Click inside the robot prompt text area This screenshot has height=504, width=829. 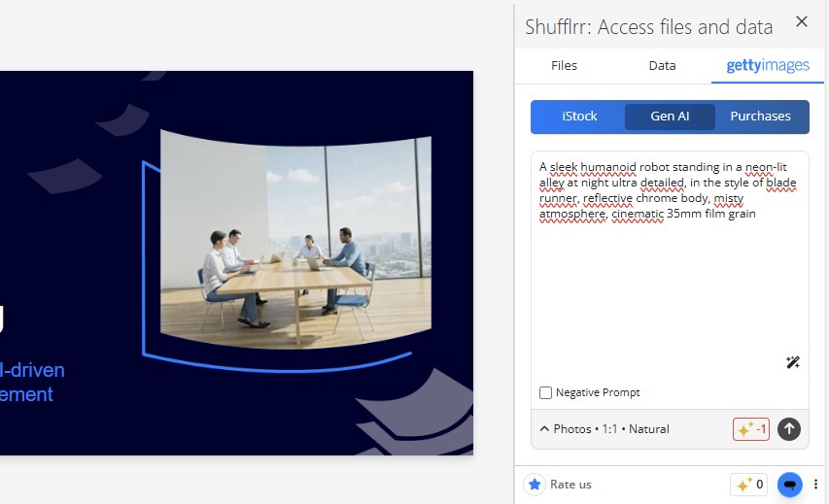pyautogui.click(x=670, y=264)
